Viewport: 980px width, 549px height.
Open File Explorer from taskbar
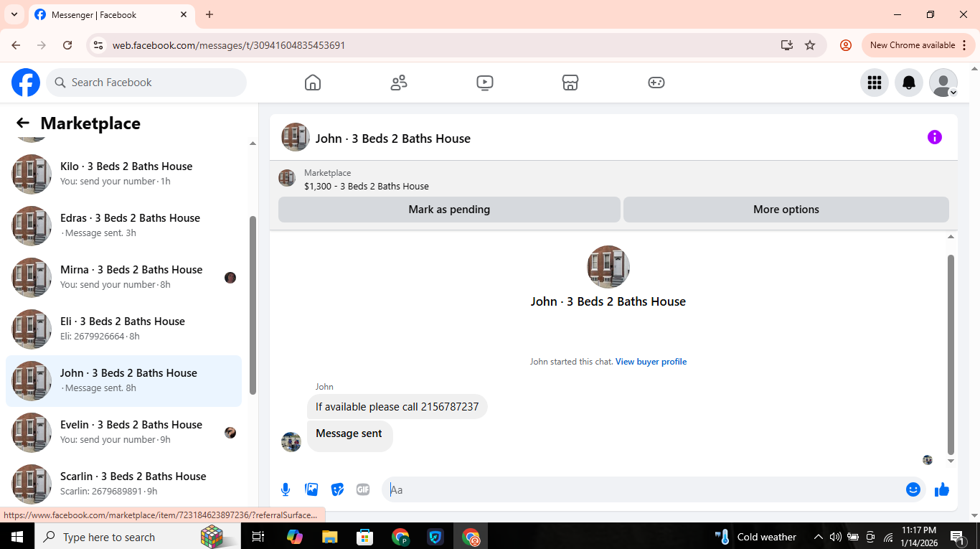click(x=329, y=537)
